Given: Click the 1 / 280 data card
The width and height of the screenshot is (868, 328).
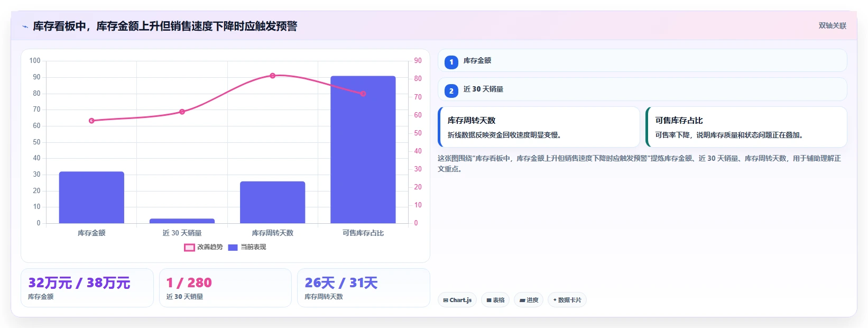Looking at the screenshot, I should pos(225,288).
